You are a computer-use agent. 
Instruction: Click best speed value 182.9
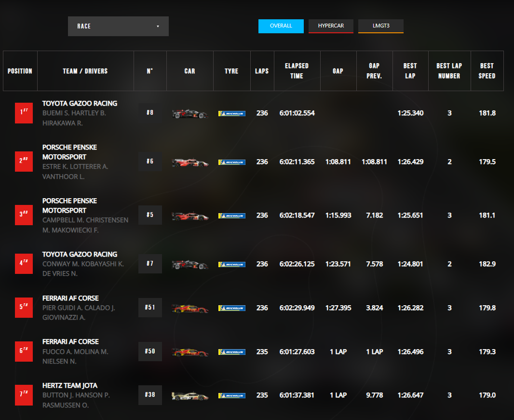point(487,264)
